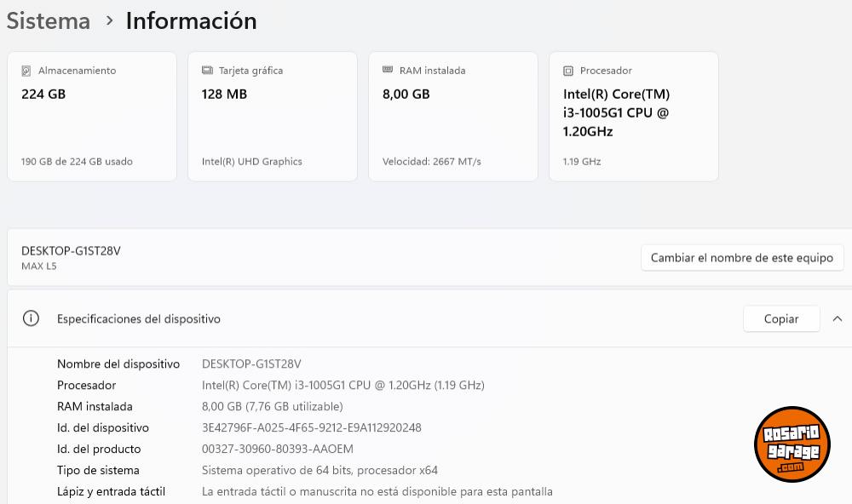Screen dimensions: 852x504
Task: Select the Intel Core i3-1005G1 processor card
Action: pos(634,117)
